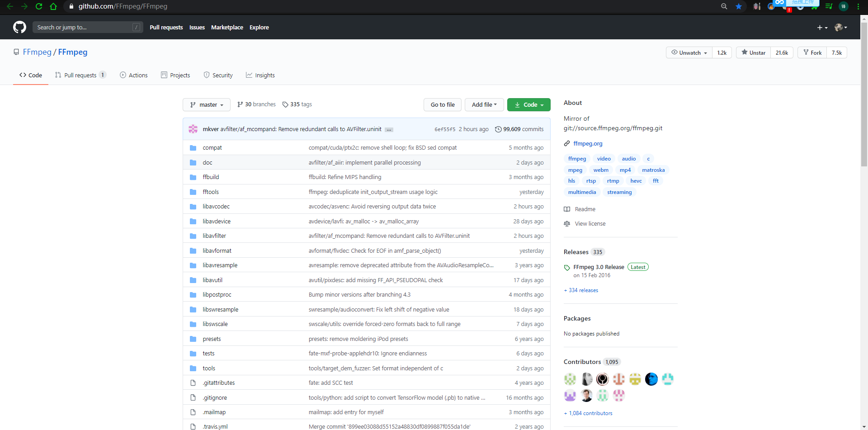Bookmark the page with the star icon

(739, 6)
